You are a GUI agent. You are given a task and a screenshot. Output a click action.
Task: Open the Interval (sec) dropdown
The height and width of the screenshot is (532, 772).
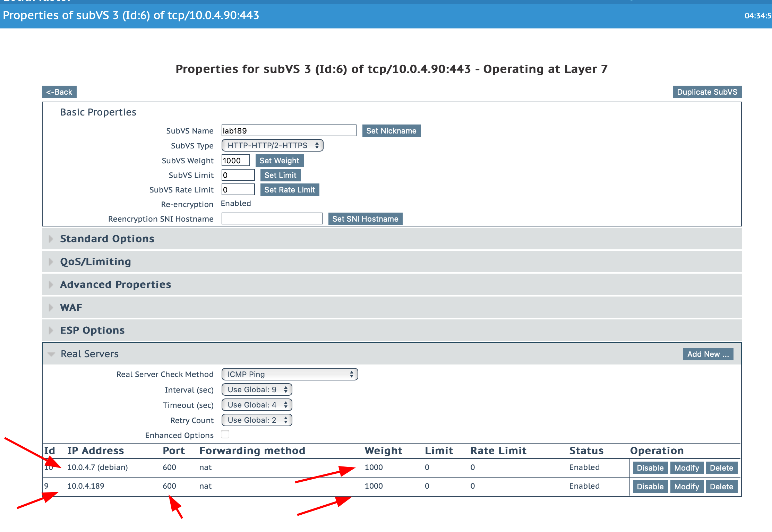[x=257, y=389]
